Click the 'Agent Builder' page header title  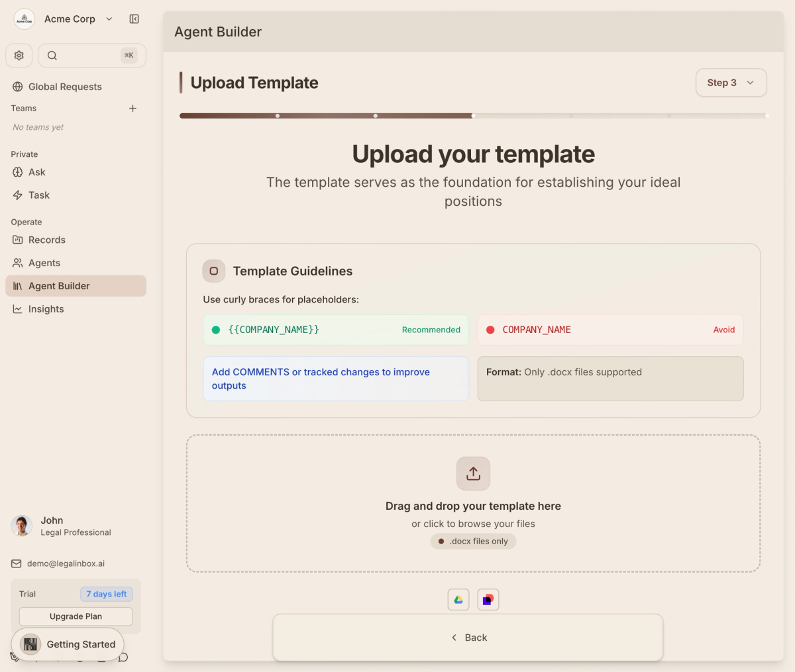[218, 32]
